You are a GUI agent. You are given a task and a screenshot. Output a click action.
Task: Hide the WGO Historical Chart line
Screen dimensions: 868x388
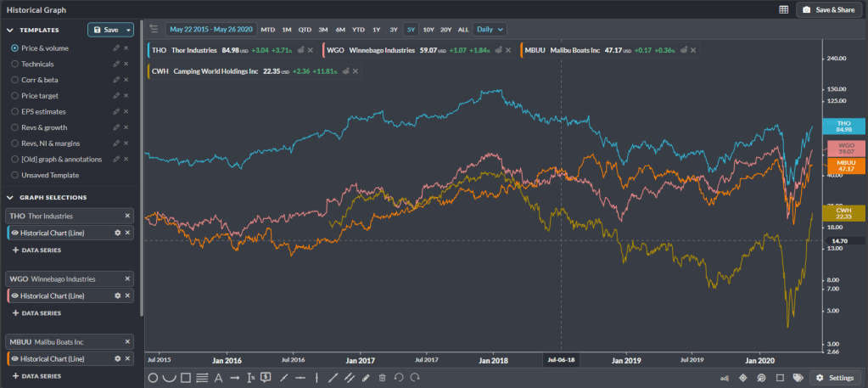pyautogui.click(x=14, y=295)
